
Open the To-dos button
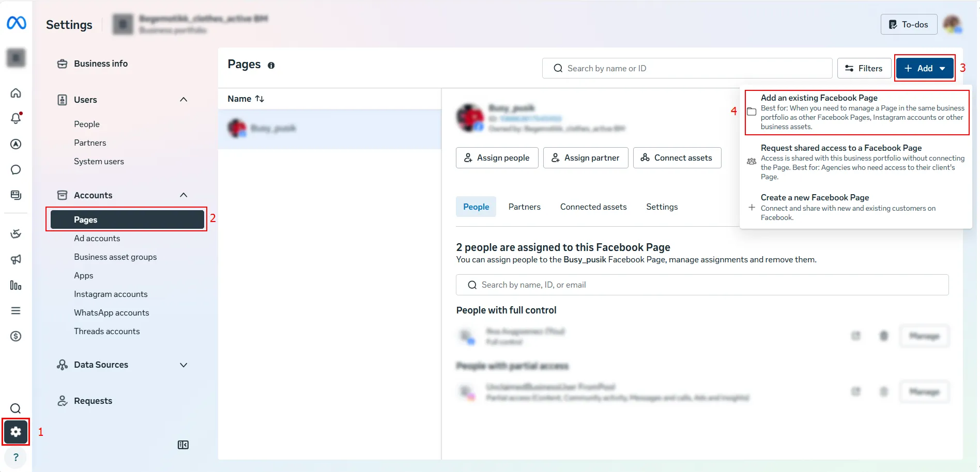tap(909, 24)
